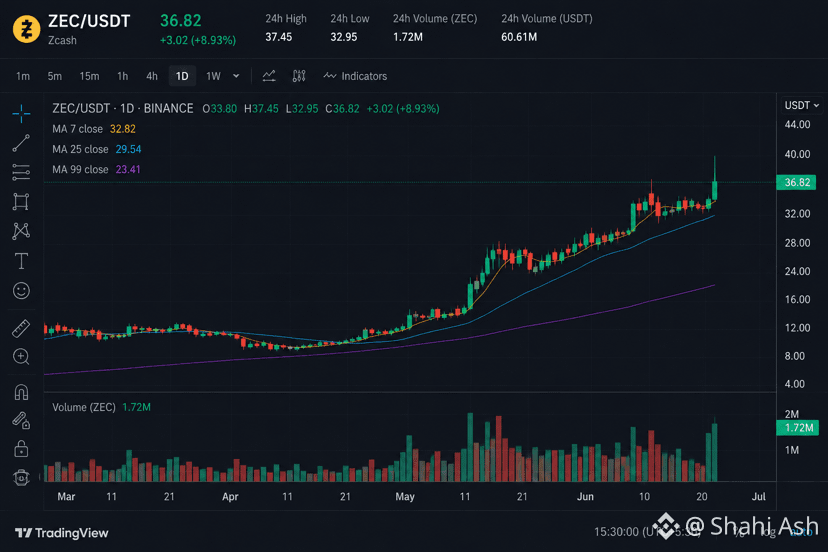
Task: Click the MA 99 close indicator label
Action: [x=80, y=169]
